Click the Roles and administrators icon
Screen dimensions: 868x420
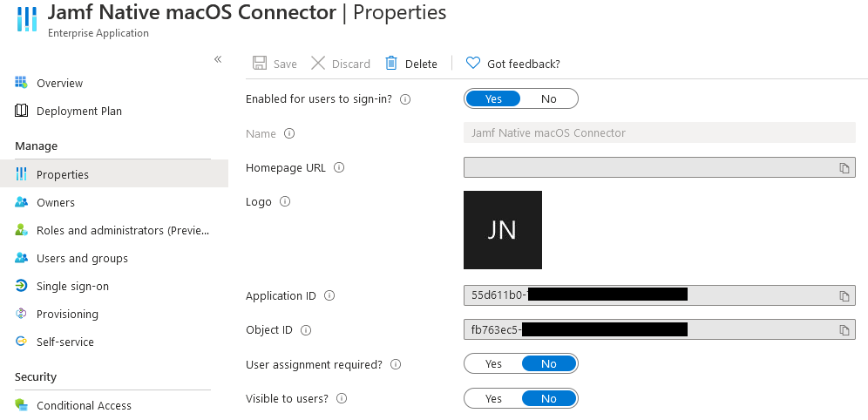pyautogui.click(x=21, y=230)
